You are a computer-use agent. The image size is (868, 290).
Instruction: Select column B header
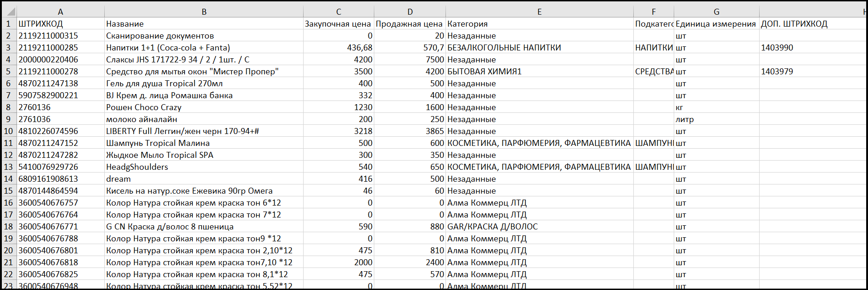coord(204,11)
